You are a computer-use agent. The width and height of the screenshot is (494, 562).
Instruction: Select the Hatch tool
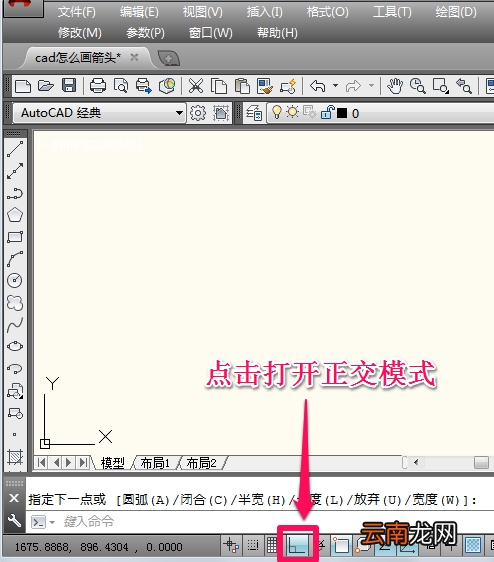(15, 457)
